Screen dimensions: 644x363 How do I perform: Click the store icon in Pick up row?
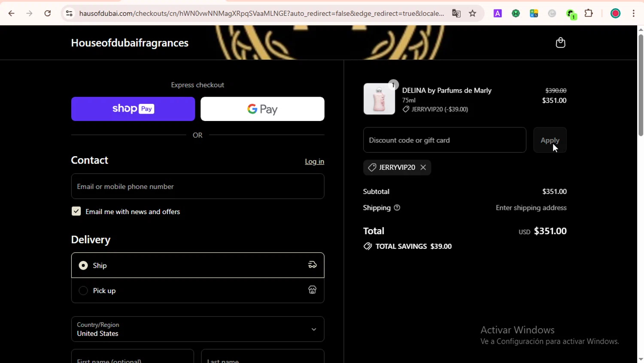313,290
